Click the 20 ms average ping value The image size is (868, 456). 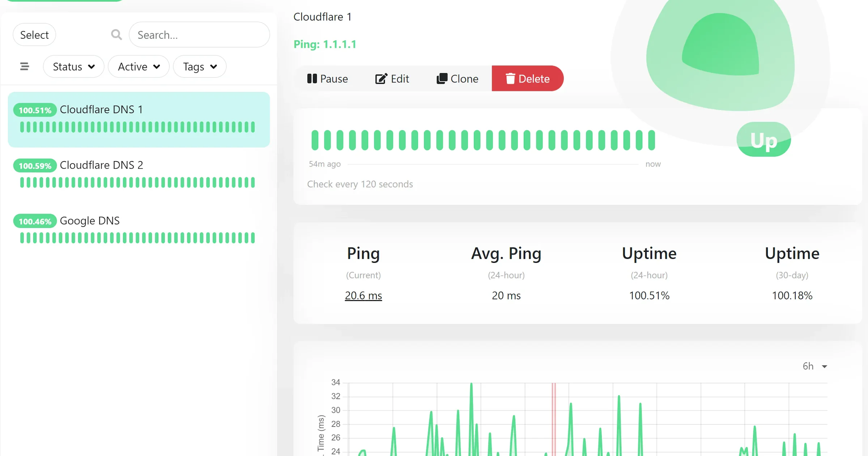click(x=506, y=296)
